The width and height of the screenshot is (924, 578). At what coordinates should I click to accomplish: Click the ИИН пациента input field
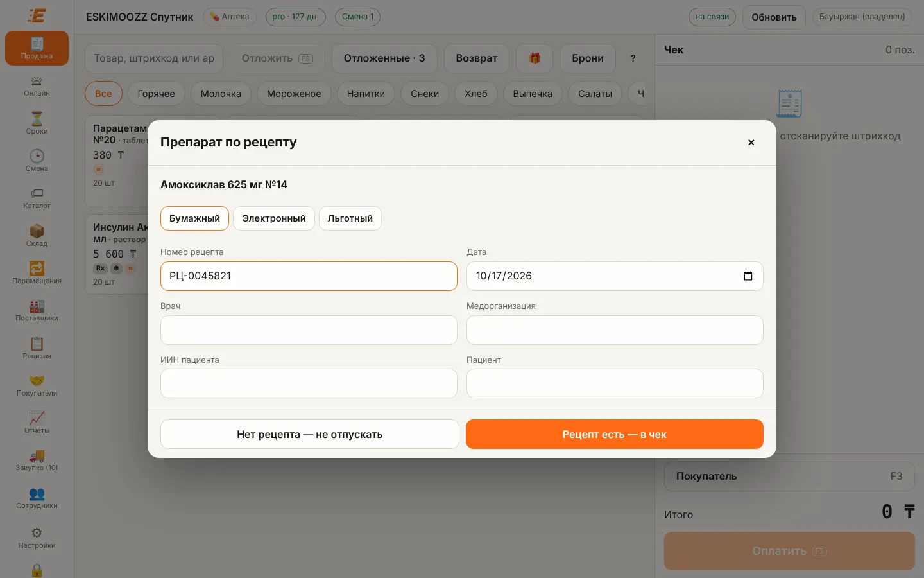pyautogui.click(x=309, y=383)
